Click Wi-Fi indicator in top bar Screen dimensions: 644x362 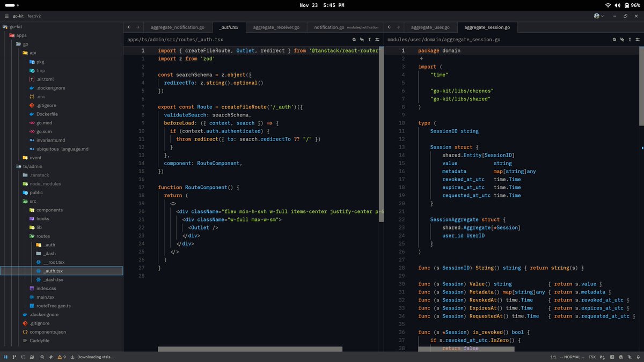pos(608,5)
